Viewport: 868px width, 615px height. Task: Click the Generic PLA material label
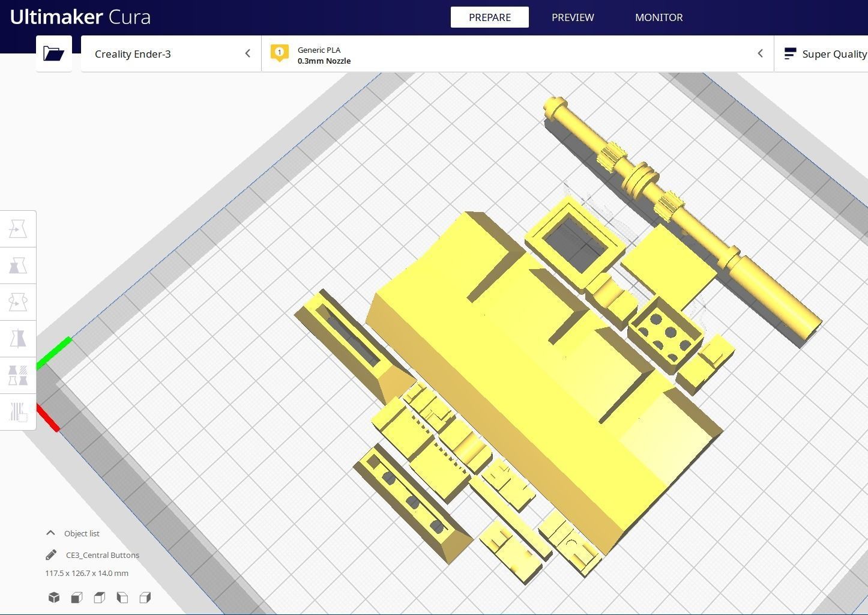(x=319, y=50)
